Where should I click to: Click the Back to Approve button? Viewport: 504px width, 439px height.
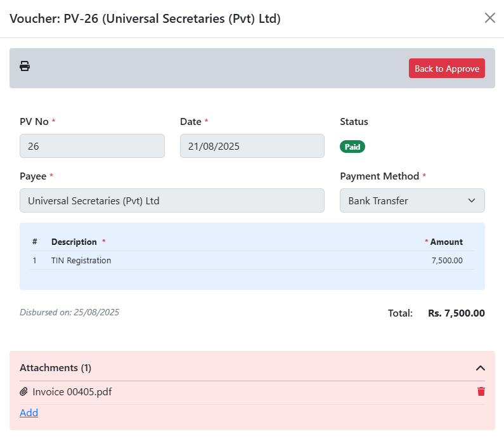tap(447, 68)
